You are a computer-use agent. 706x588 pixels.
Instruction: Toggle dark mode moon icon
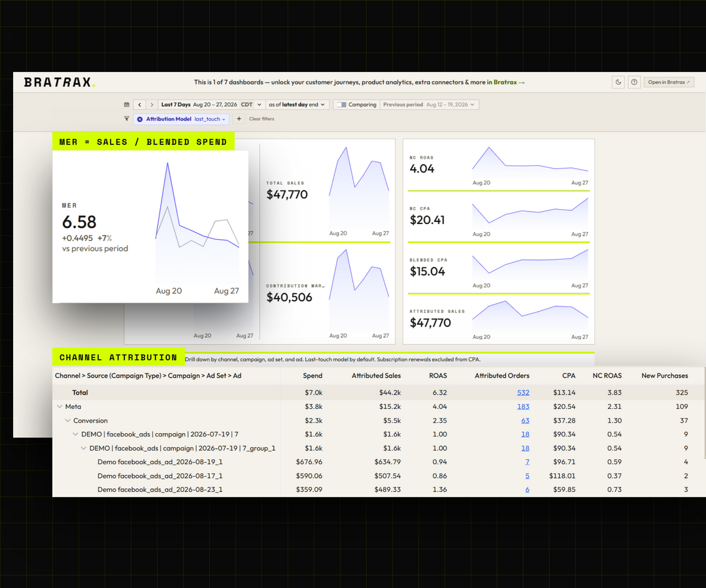618,82
